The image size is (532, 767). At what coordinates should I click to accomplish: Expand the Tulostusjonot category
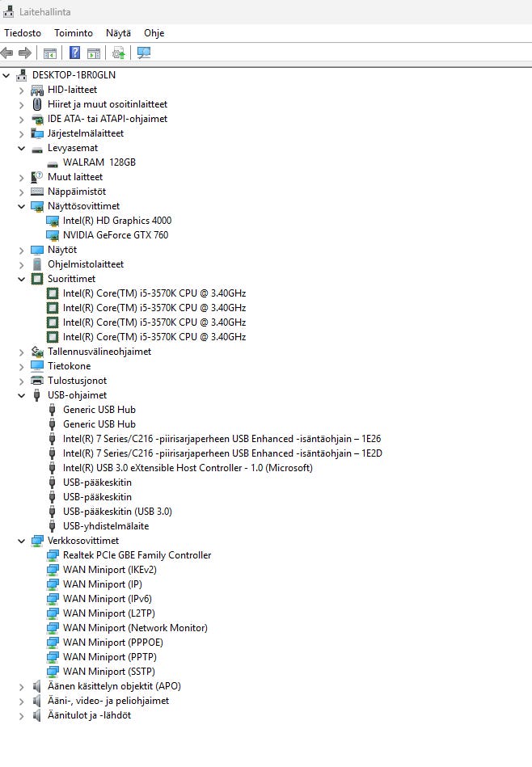tap(22, 381)
